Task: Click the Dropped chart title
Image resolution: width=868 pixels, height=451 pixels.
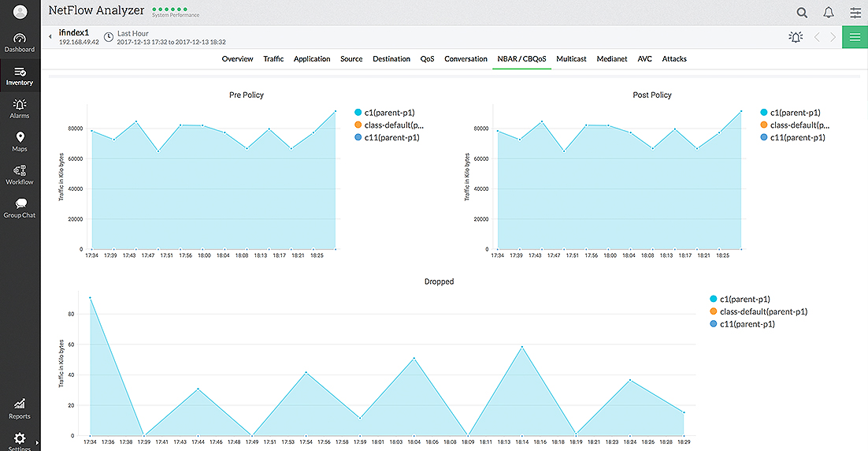Action: tap(439, 282)
